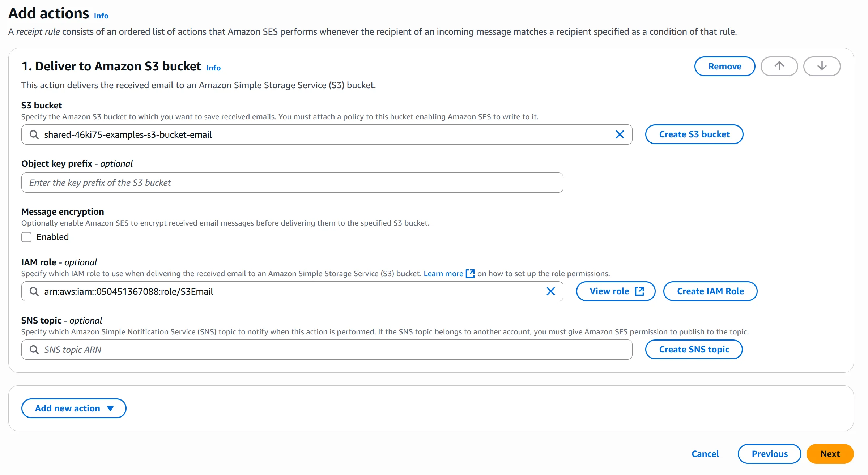Go to Next step

pyautogui.click(x=830, y=454)
